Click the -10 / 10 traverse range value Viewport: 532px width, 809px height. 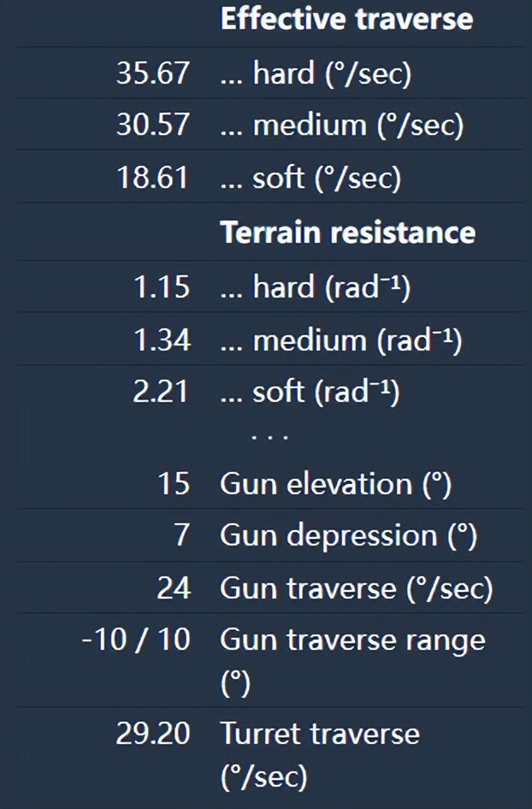pyautogui.click(x=136, y=640)
